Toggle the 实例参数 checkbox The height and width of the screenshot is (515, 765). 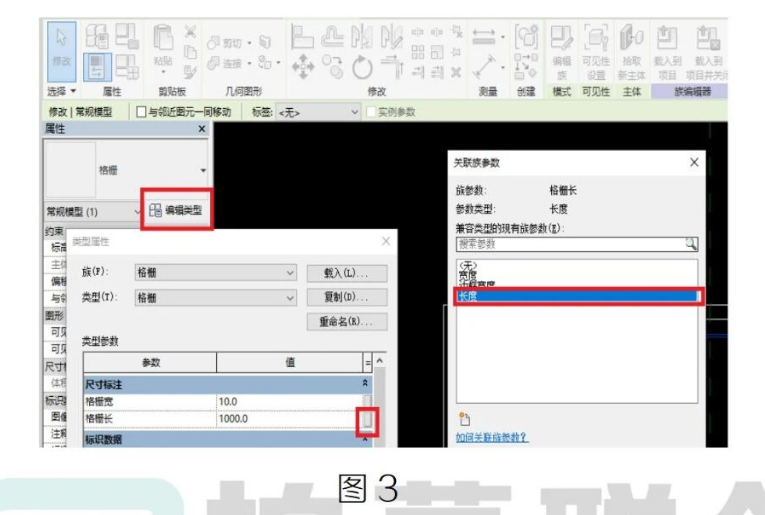tap(371, 112)
